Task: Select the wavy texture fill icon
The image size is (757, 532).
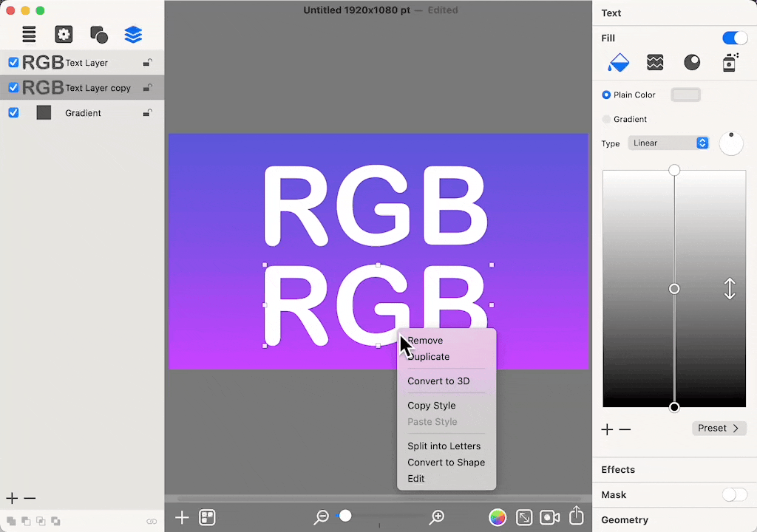Action: click(655, 63)
